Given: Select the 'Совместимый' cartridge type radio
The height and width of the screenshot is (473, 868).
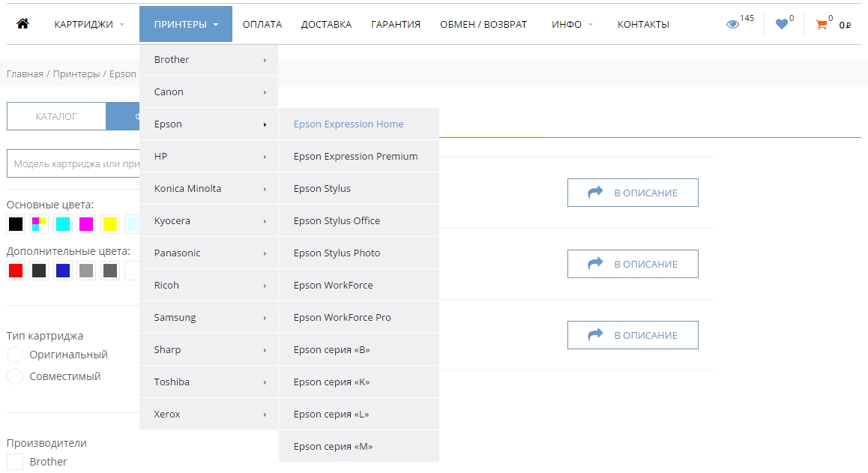Looking at the screenshot, I should pyautogui.click(x=15, y=376).
